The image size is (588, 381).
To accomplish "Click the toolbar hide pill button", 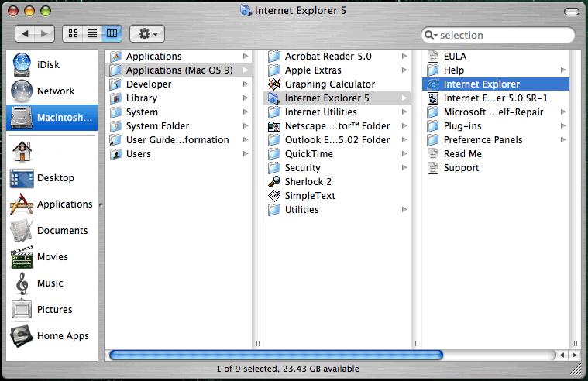I will [x=572, y=12].
